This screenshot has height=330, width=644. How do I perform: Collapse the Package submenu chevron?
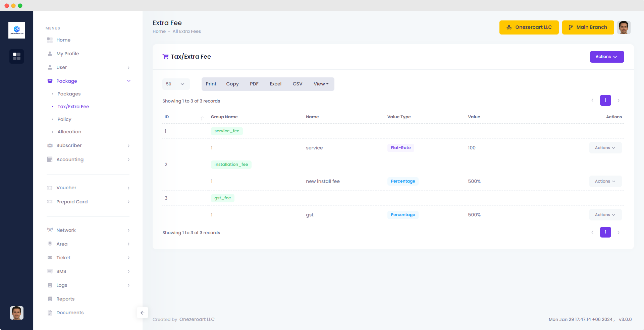click(129, 81)
